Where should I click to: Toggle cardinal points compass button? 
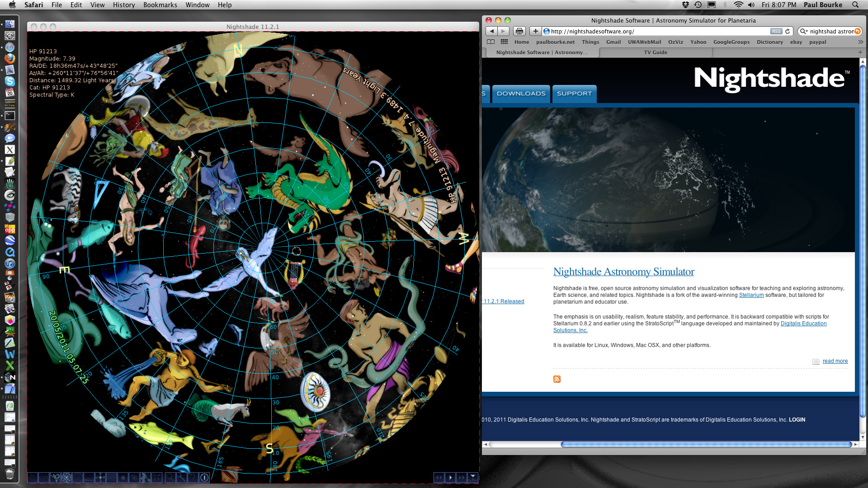pyautogui.click(x=100, y=478)
